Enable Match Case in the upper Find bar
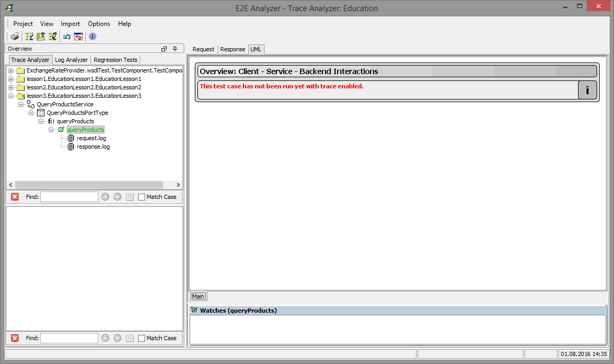Image resolution: width=614 pixels, height=364 pixels. click(140, 196)
